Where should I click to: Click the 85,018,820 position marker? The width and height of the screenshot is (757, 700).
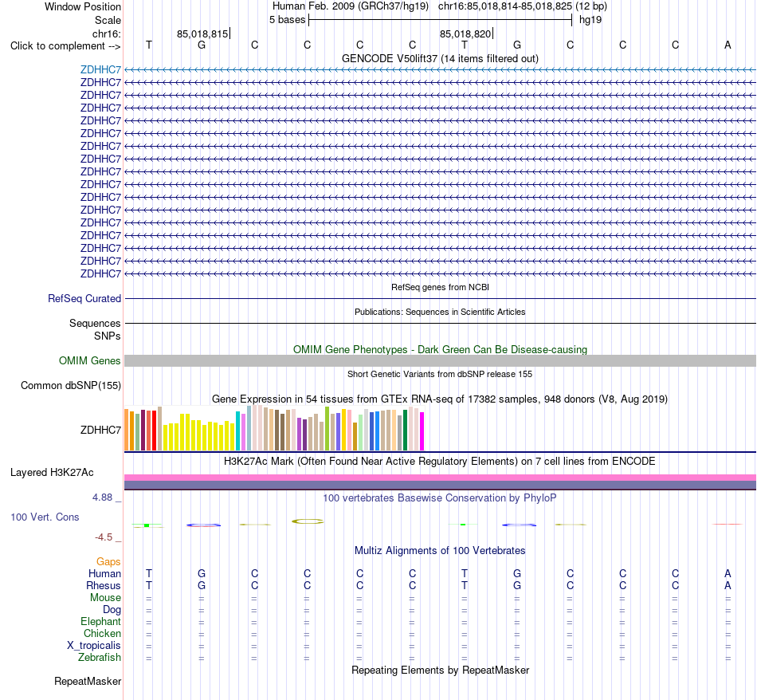pyautogui.click(x=465, y=33)
